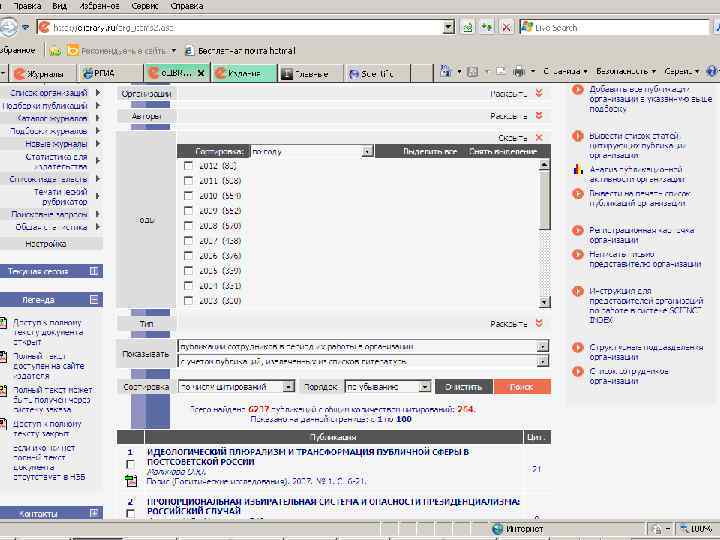
Task: Check the 2011 year checkbox
Action: click(x=188, y=180)
